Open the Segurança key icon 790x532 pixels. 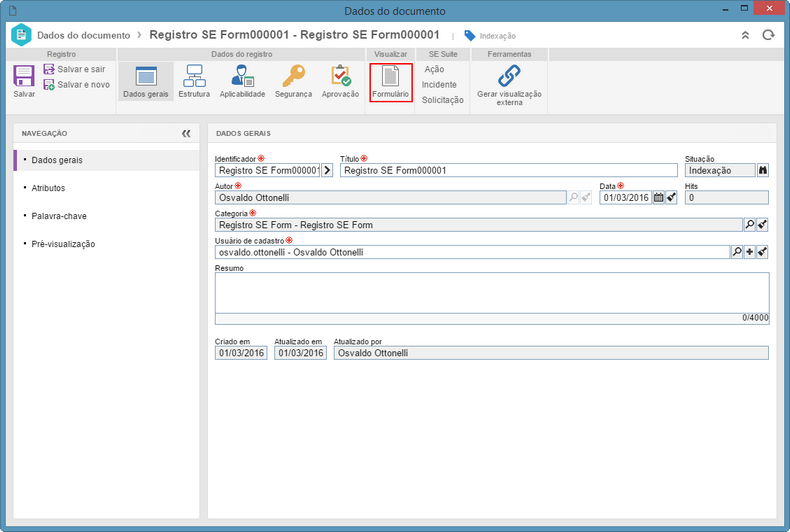[x=293, y=76]
